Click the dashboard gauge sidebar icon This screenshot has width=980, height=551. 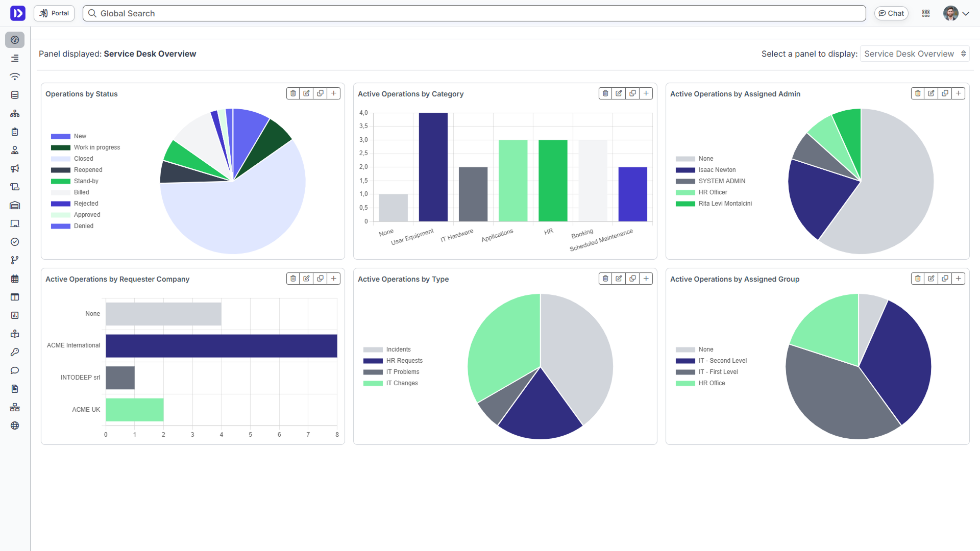point(15,40)
